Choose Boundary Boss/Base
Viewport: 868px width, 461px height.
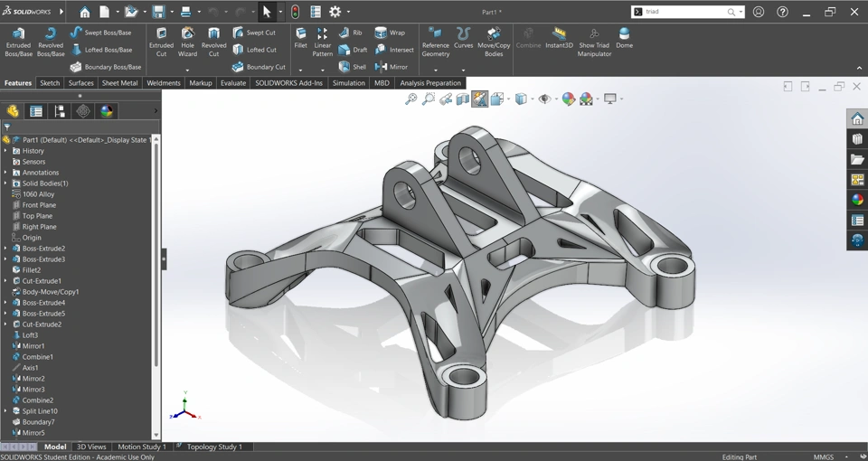coord(105,67)
